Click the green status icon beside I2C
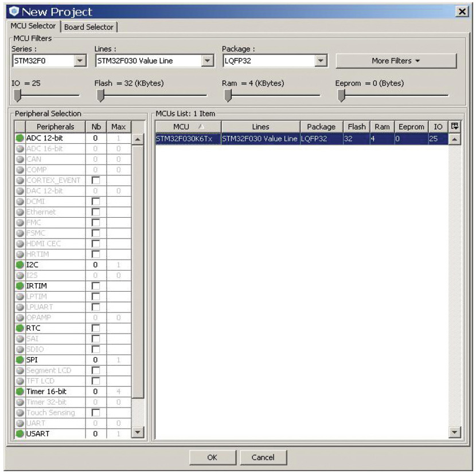This screenshot has width=476, height=474. pos(19,265)
